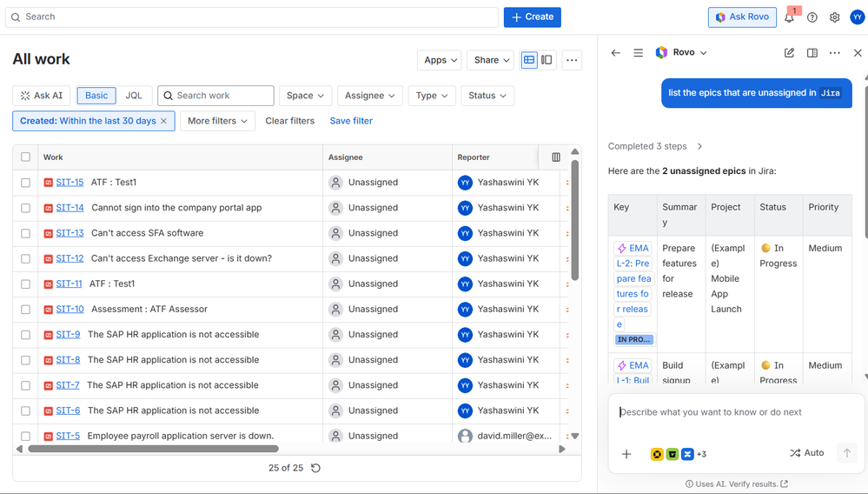Viewport: 868px width, 494px height.
Task: Sort by Assignee column header
Action: pyautogui.click(x=346, y=157)
